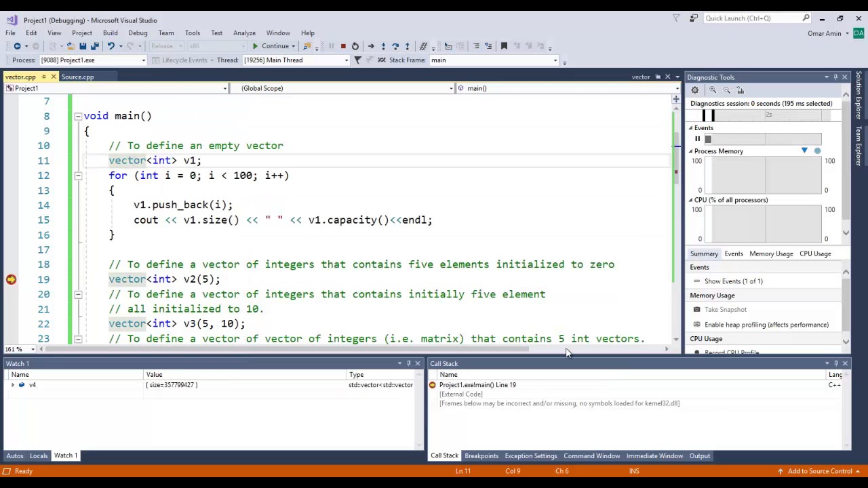Click Show Events (1 of 1) link
The height and width of the screenshot is (488, 868).
[733, 281]
